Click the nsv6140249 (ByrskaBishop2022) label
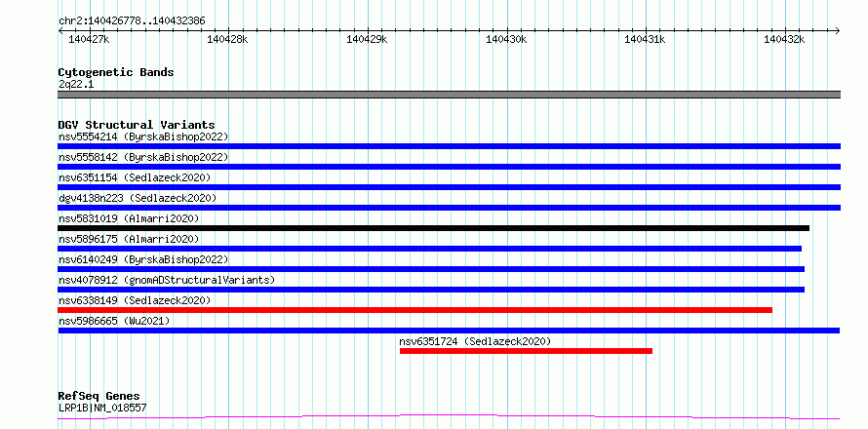 click(143, 259)
